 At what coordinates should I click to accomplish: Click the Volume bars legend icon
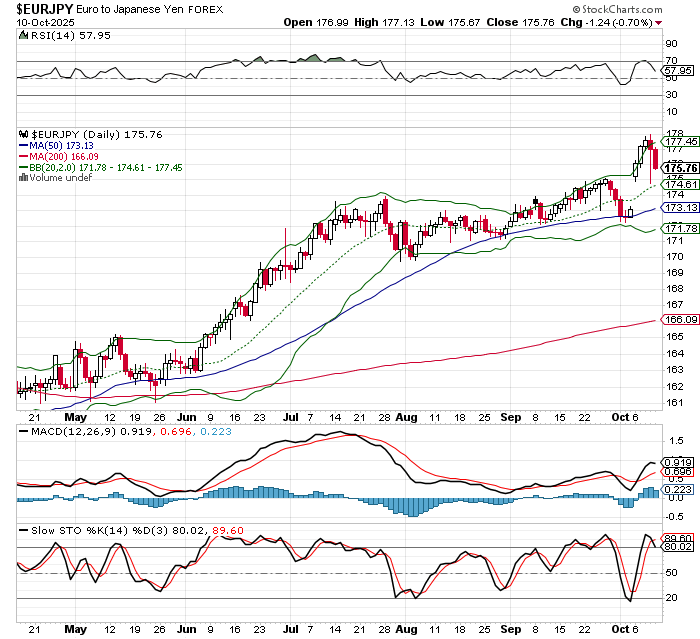pos(24,178)
